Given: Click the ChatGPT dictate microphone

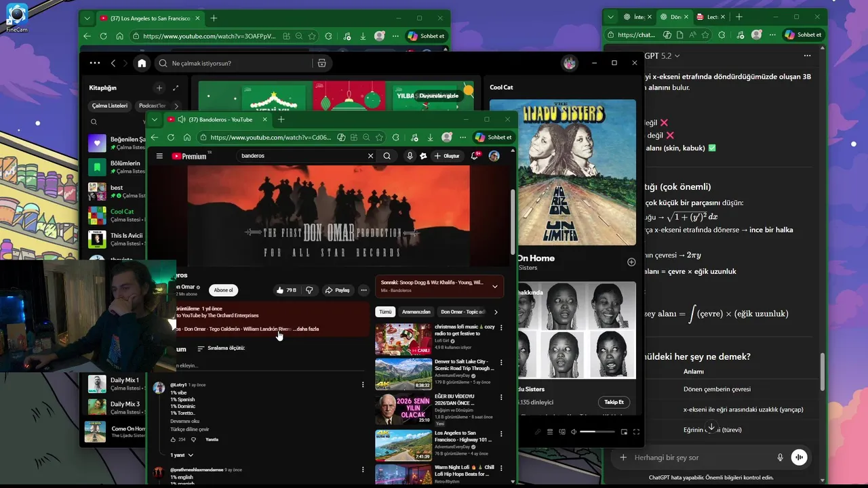Looking at the screenshot, I should click(781, 457).
